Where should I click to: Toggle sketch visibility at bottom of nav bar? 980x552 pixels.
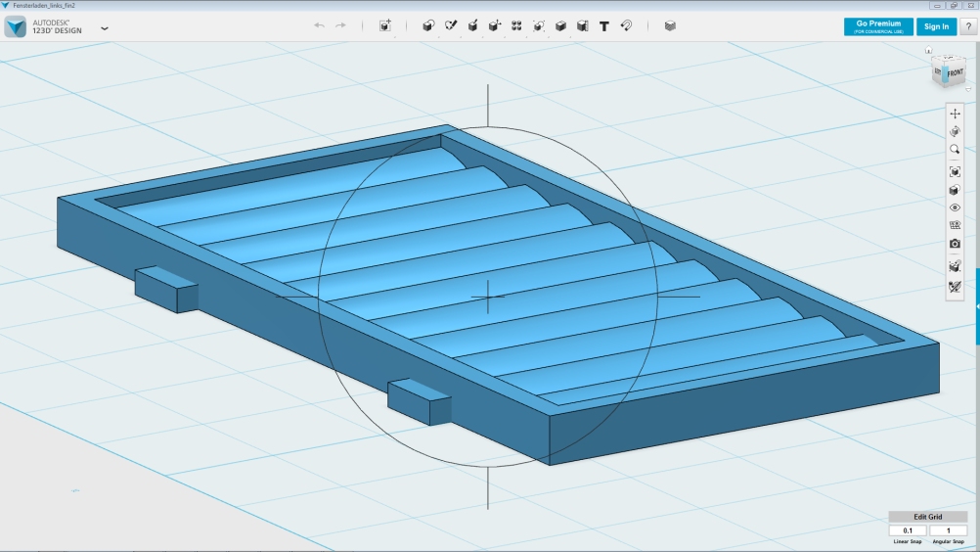[x=956, y=288]
